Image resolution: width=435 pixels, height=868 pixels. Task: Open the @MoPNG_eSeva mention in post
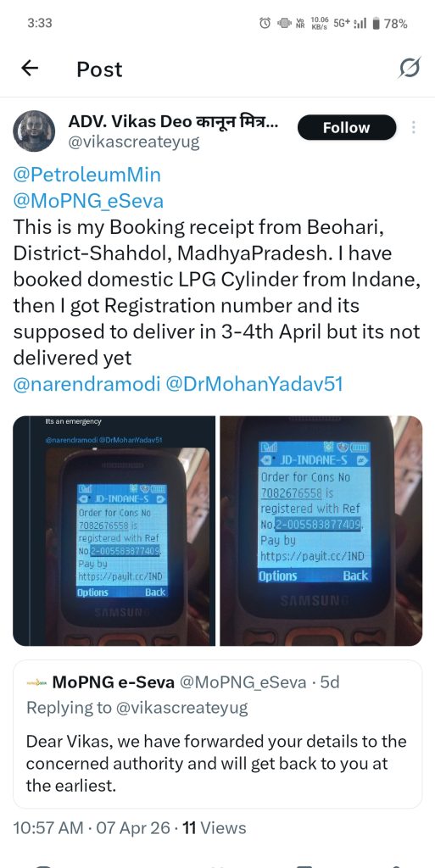(x=88, y=201)
